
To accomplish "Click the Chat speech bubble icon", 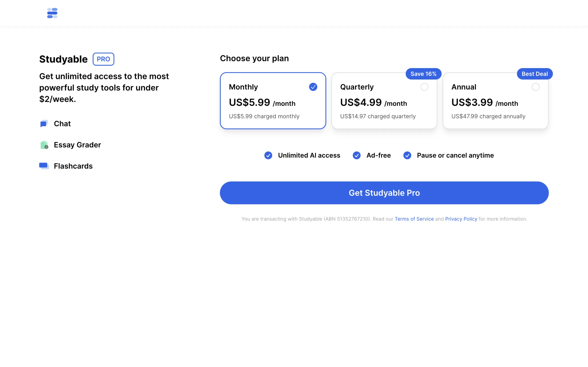I will (44, 124).
